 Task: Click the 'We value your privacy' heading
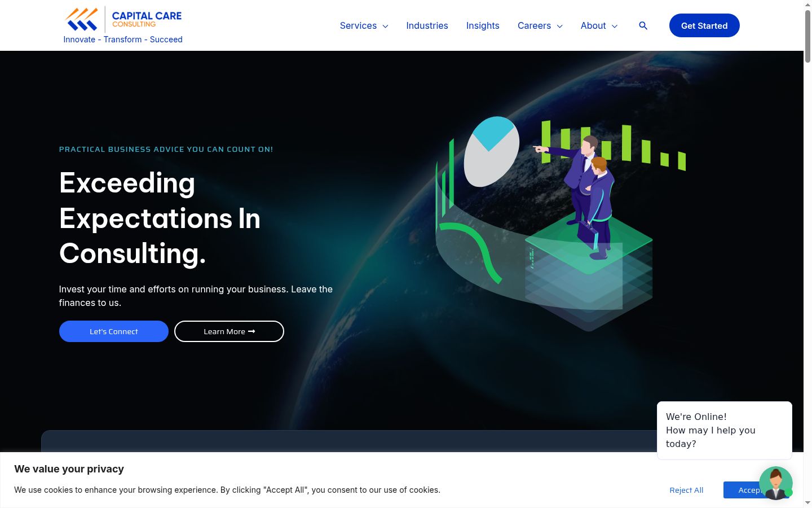(x=69, y=469)
